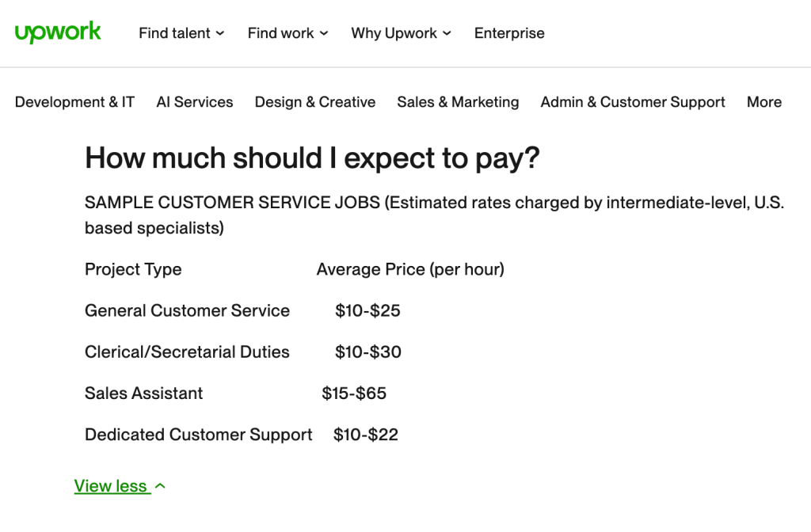Click the chevron beside Why Upwork
The width and height of the screenshot is (811, 532).
[x=447, y=33]
